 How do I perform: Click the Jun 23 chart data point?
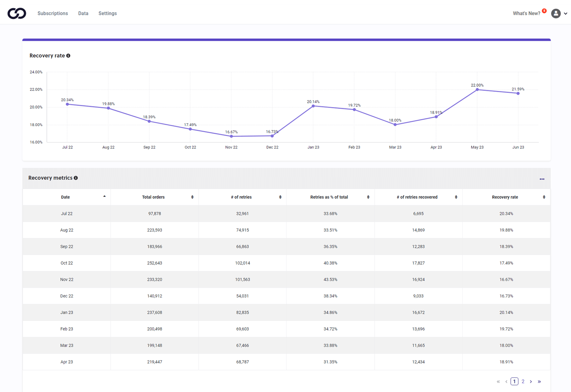518,93
